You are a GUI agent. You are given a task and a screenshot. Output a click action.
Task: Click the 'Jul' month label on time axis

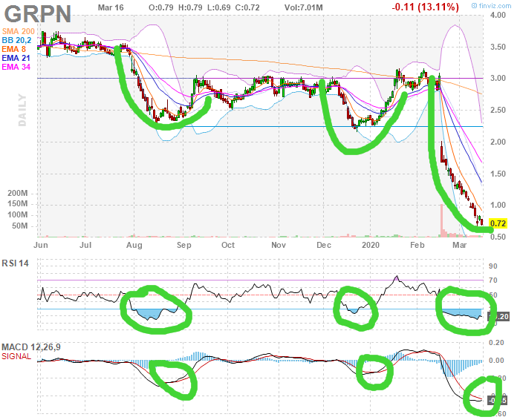point(85,245)
